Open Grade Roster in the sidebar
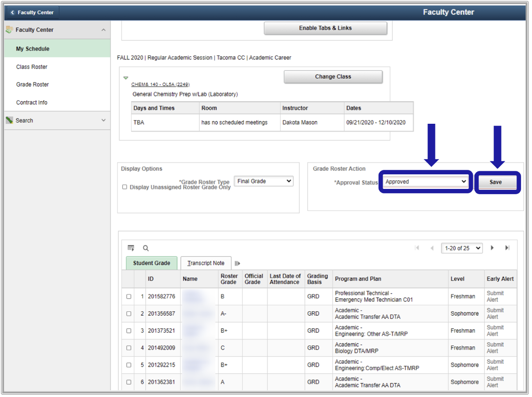This screenshot has height=397, width=532. point(32,85)
